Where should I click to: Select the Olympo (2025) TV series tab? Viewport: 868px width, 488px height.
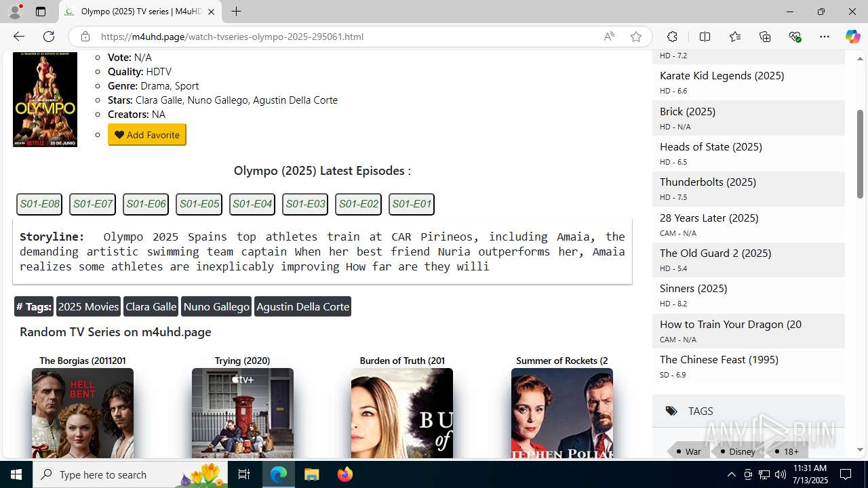coord(140,12)
